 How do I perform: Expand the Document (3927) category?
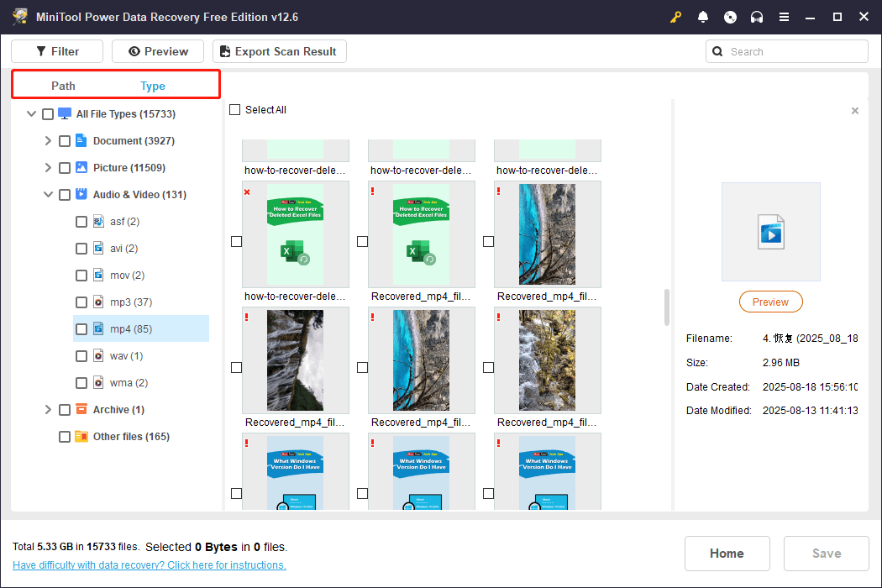pyautogui.click(x=48, y=140)
